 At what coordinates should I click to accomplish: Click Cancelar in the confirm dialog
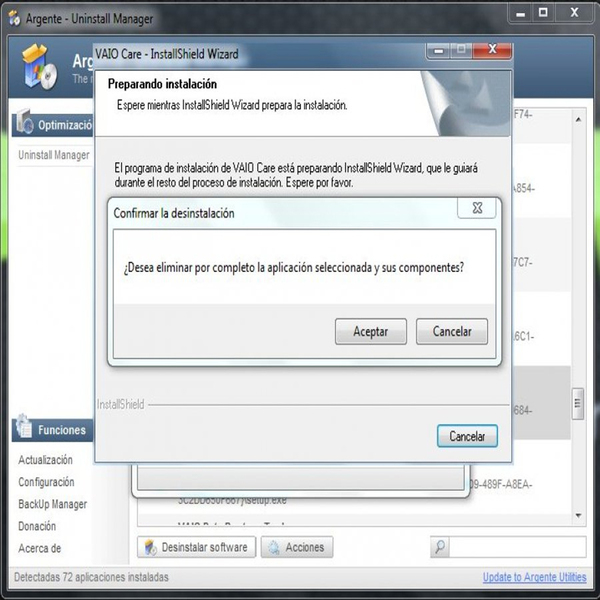pyautogui.click(x=452, y=331)
